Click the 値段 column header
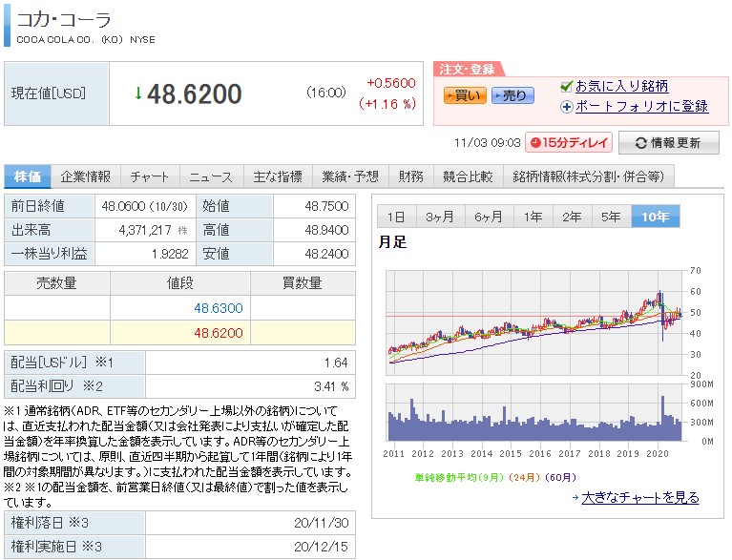The image size is (732, 560). (180, 283)
